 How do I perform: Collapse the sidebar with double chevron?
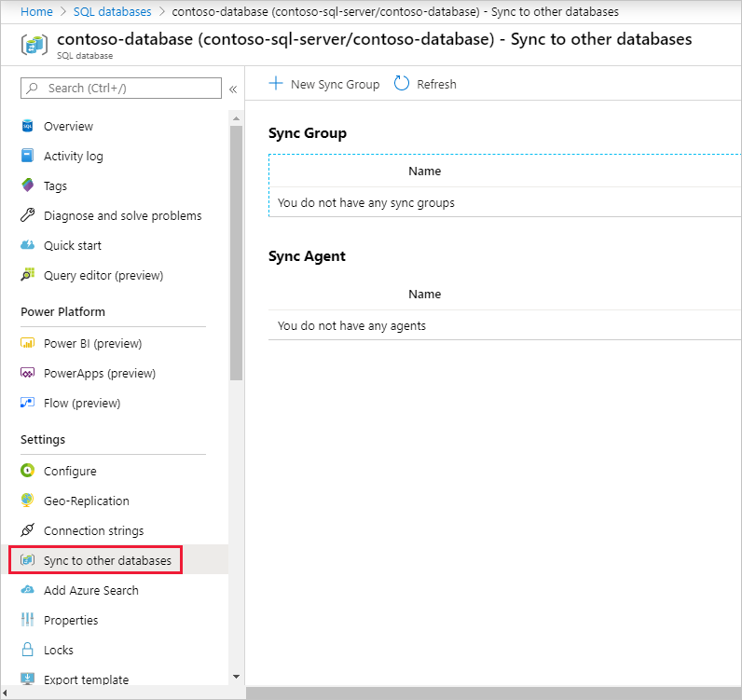233,89
